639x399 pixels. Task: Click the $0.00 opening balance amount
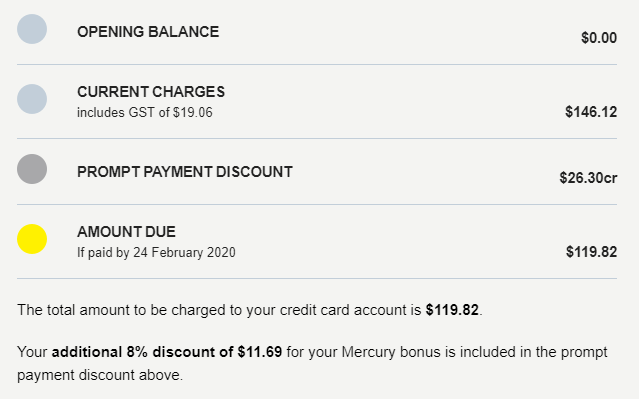[599, 38]
